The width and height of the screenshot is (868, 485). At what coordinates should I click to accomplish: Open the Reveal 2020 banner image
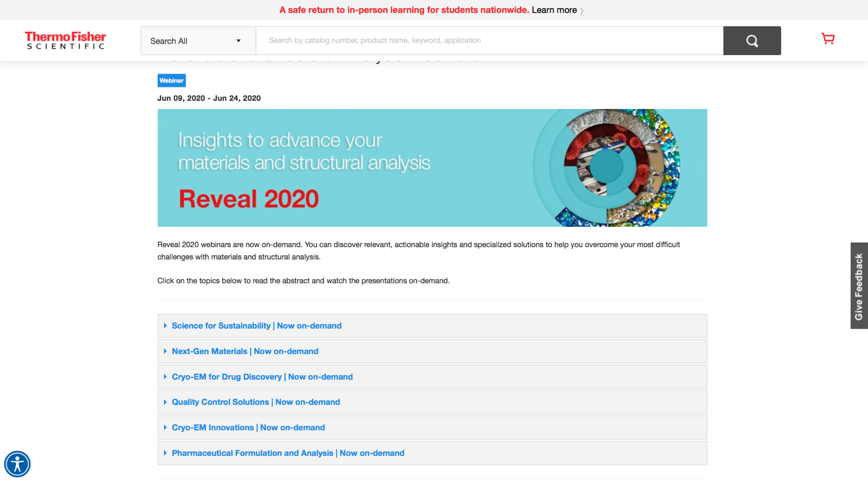point(432,168)
